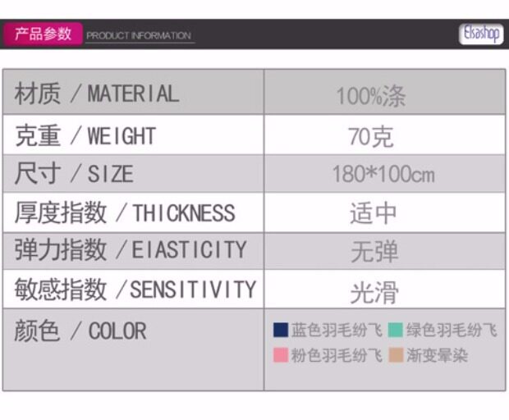Select the teal green color swatch
Screen dimensions: 509x420
coord(396,331)
